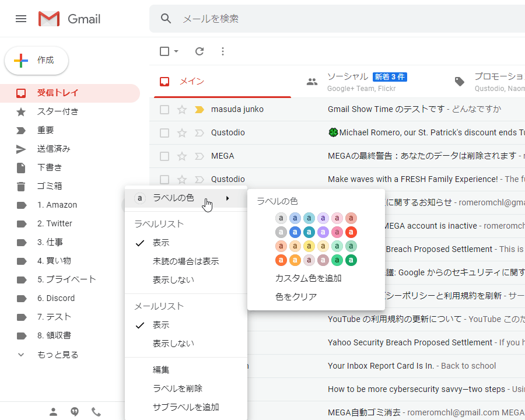
Task: Switch to the メイン tab
Action: [222, 82]
